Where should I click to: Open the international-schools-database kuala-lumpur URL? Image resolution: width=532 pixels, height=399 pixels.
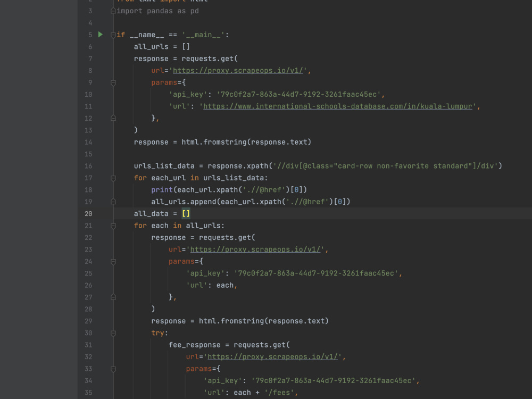point(338,106)
